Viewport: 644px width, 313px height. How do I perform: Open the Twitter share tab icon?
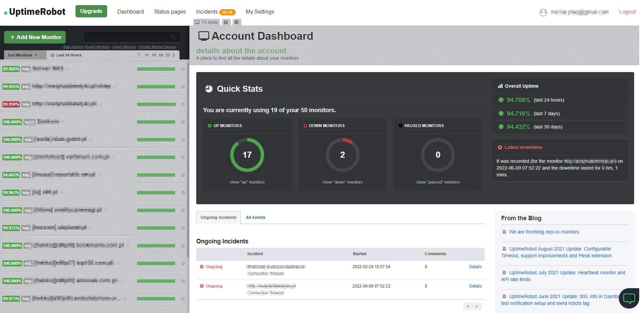click(226, 22)
